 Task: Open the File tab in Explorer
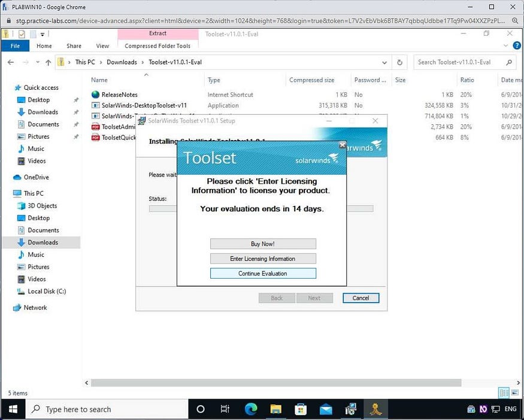[16, 46]
